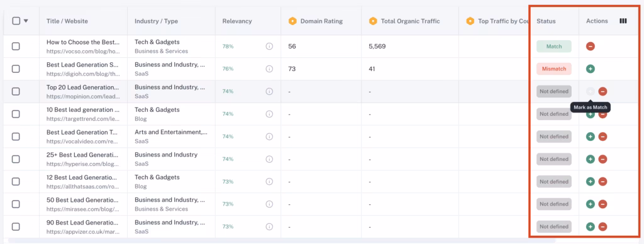This screenshot has height=244, width=644.
Task: Select the targettrend.com row checkbox
Action: click(16, 114)
